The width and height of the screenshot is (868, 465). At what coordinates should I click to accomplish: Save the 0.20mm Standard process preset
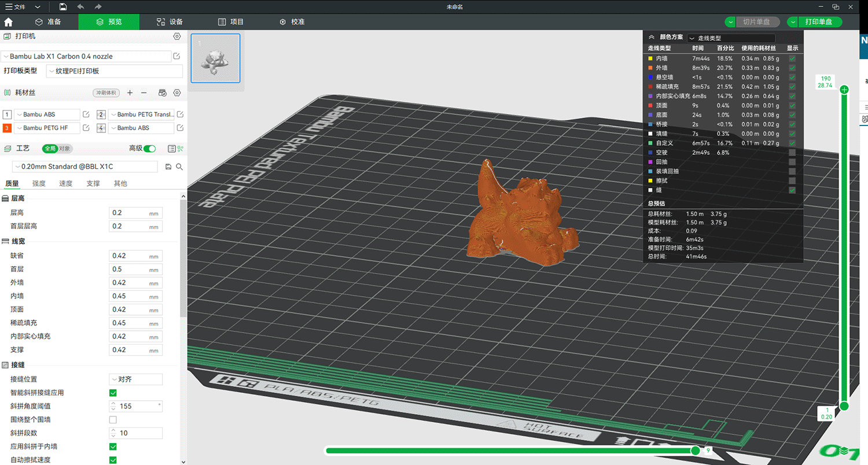[168, 167]
